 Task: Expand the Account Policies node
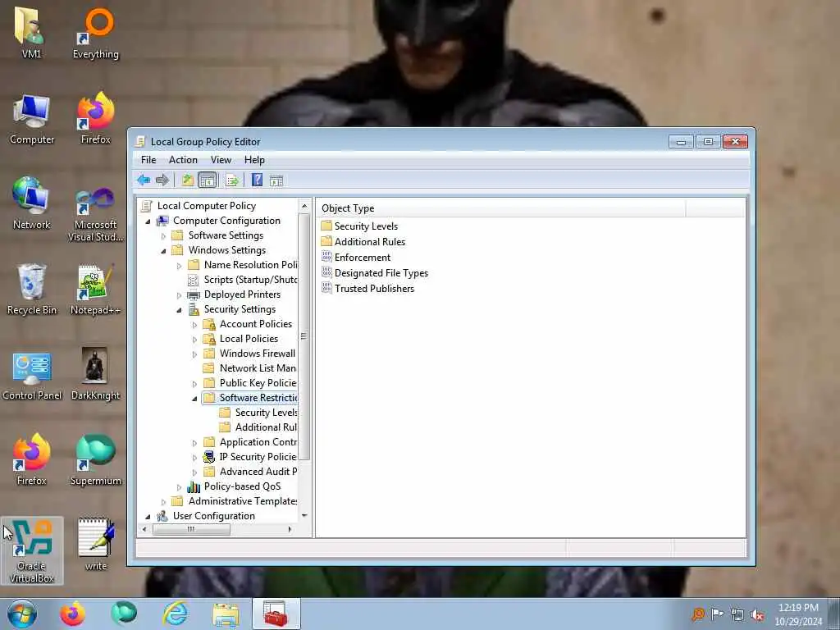[x=195, y=325]
